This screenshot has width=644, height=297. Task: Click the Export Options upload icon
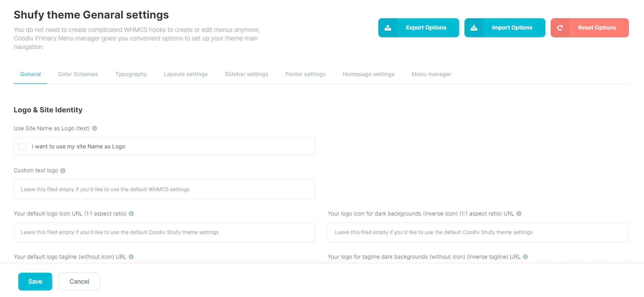click(x=388, y=28)
